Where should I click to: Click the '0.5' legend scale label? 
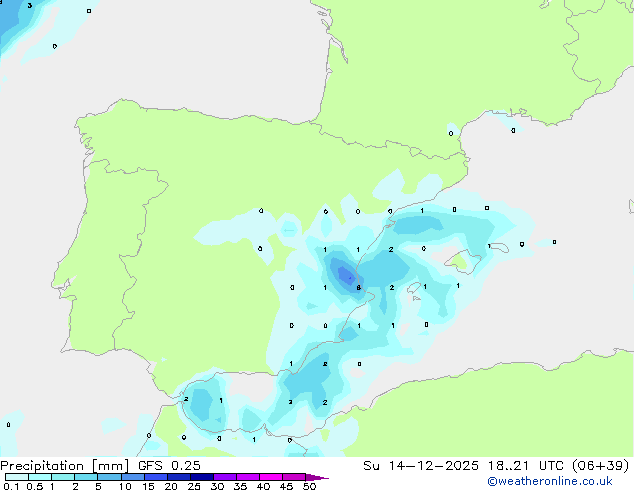click(x=35, y=486)
